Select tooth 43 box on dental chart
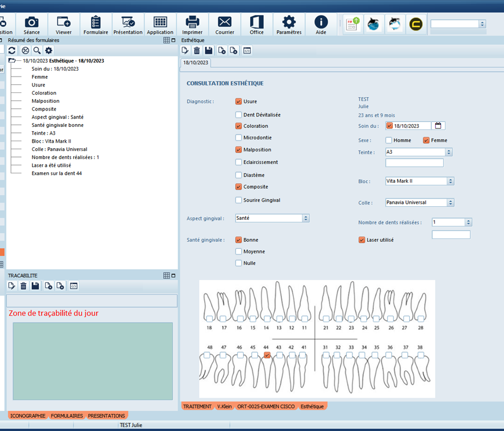The image size is (504, 431). click(280, 355)
